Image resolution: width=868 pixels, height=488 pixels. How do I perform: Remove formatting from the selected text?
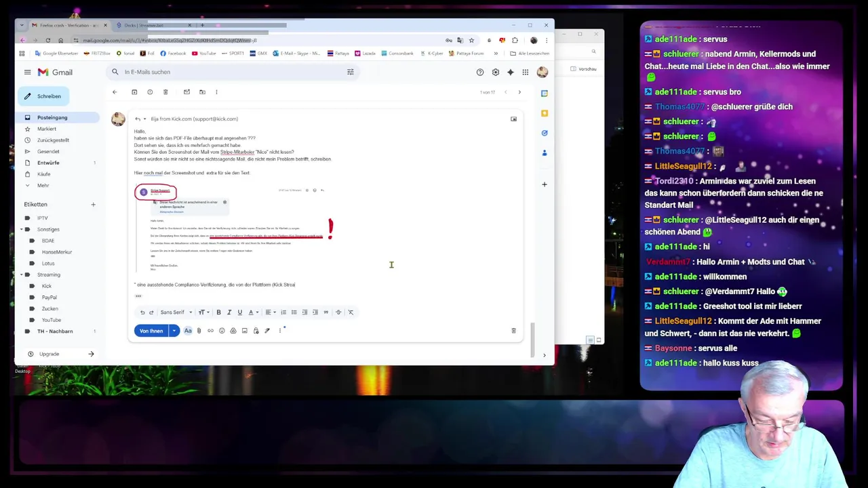pyautogui.click(x=351, y=312)
